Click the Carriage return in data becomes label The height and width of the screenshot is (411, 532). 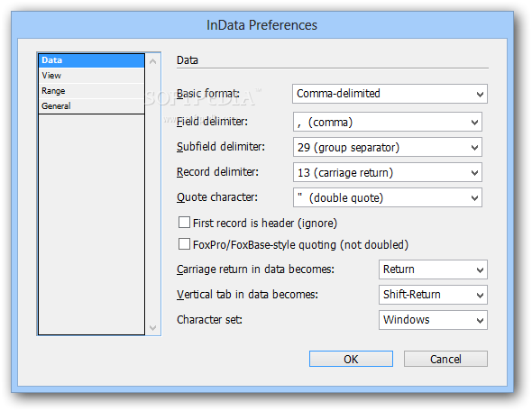click(255, 269)
